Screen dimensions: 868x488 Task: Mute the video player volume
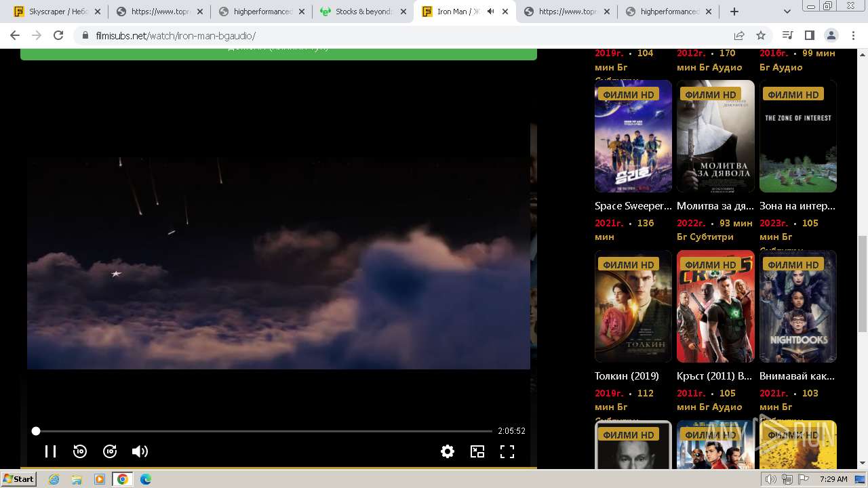[x=140, y=451]
